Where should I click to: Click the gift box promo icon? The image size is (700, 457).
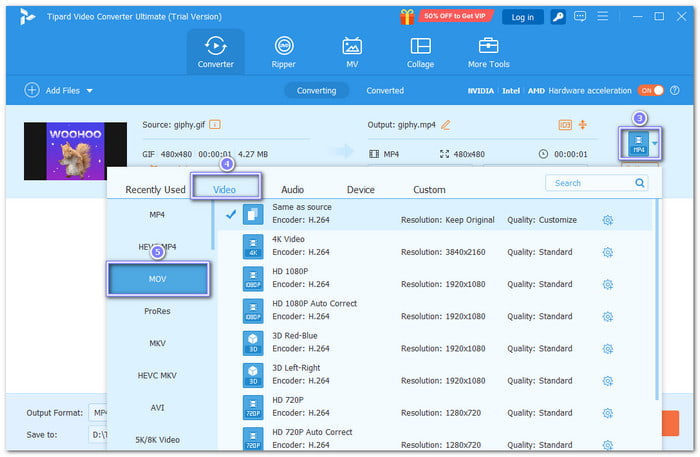407,17
